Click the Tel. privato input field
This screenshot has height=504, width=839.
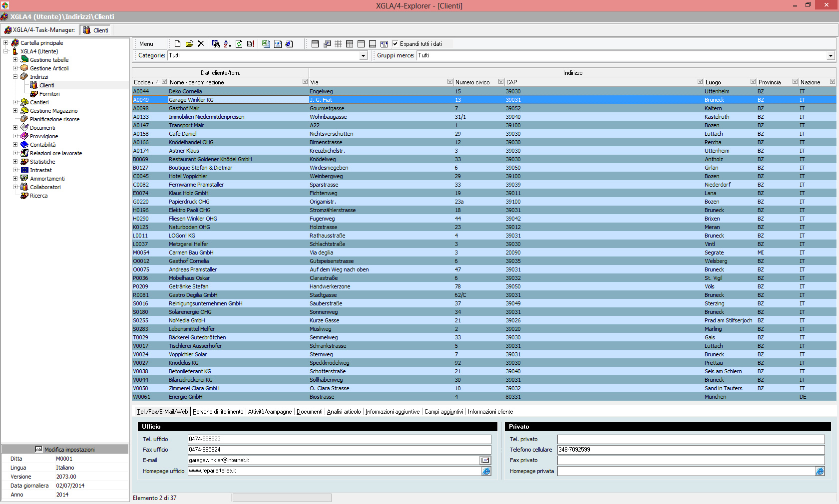point(691,439)
